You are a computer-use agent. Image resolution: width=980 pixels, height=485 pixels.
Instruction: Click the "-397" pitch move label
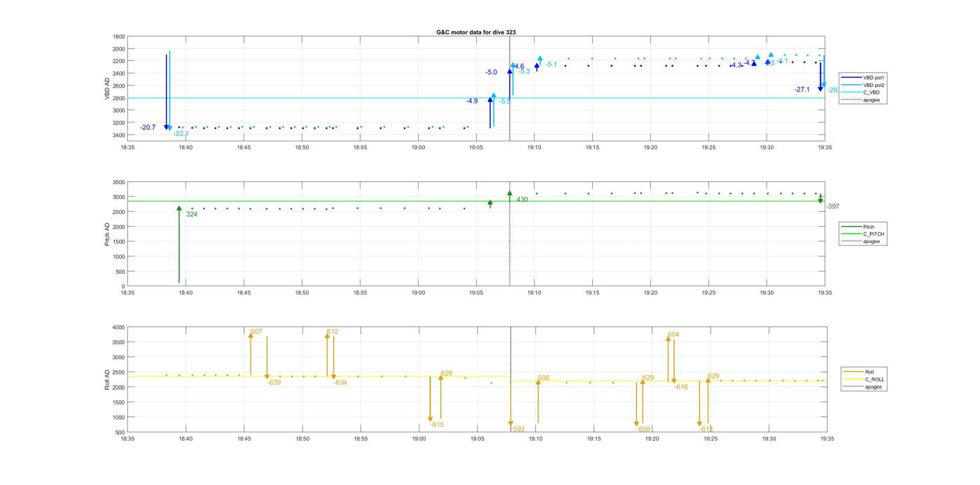(832, 206)
